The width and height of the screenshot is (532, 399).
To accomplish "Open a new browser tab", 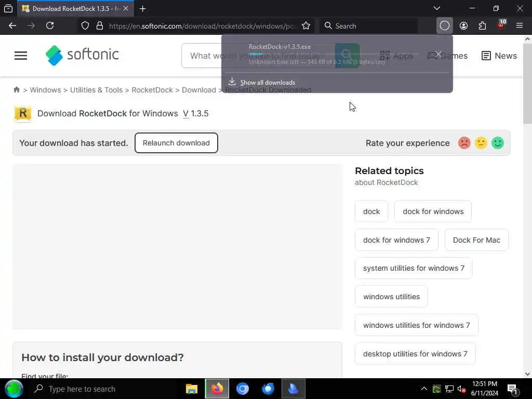I will pyautogui.click(x=142, y=8).
